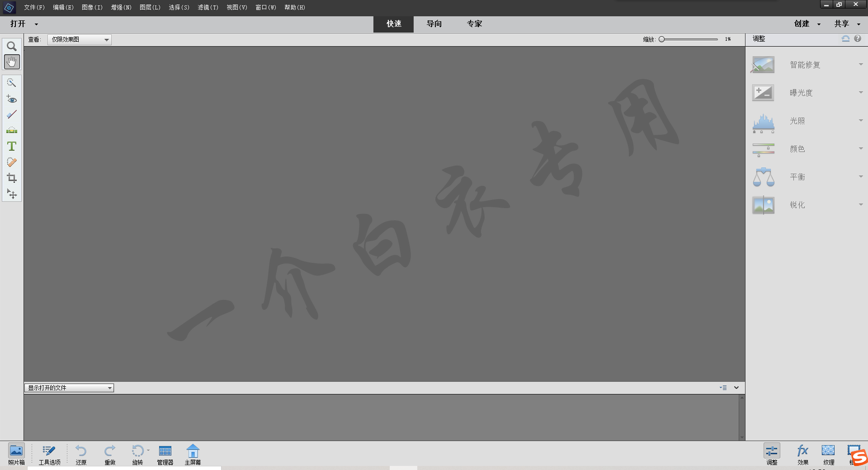Select the Horizontal Type text tool

[12, 146]
